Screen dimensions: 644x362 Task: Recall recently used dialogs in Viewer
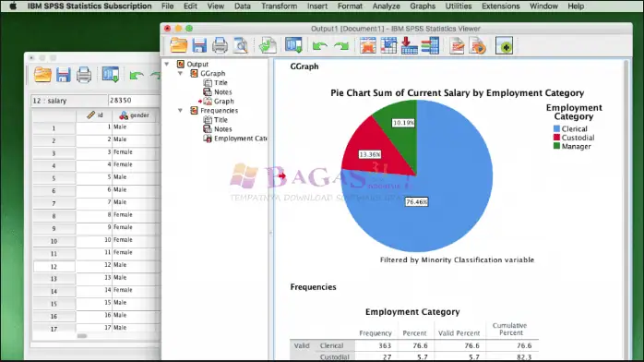[293, 45]
